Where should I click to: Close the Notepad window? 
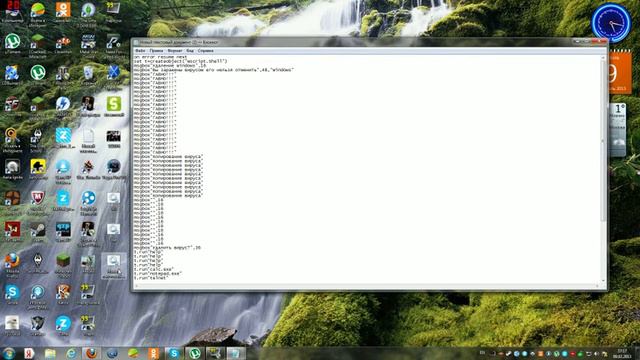600,41
